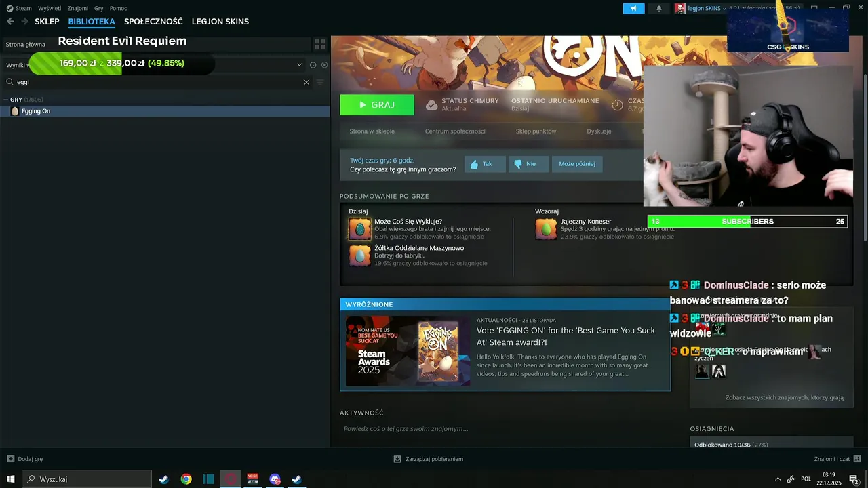This screenshot has width=868, height=488.
Task: Click the page vertical scrollbar
Action: [865, 139]
